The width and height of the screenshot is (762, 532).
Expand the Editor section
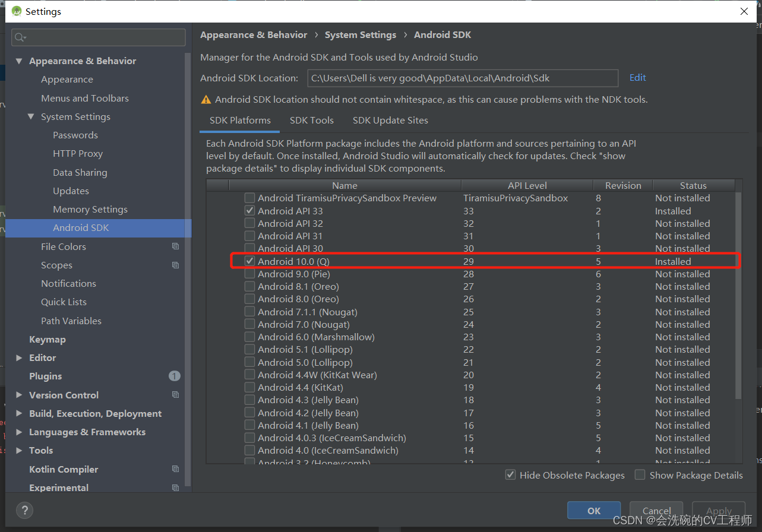19,357
